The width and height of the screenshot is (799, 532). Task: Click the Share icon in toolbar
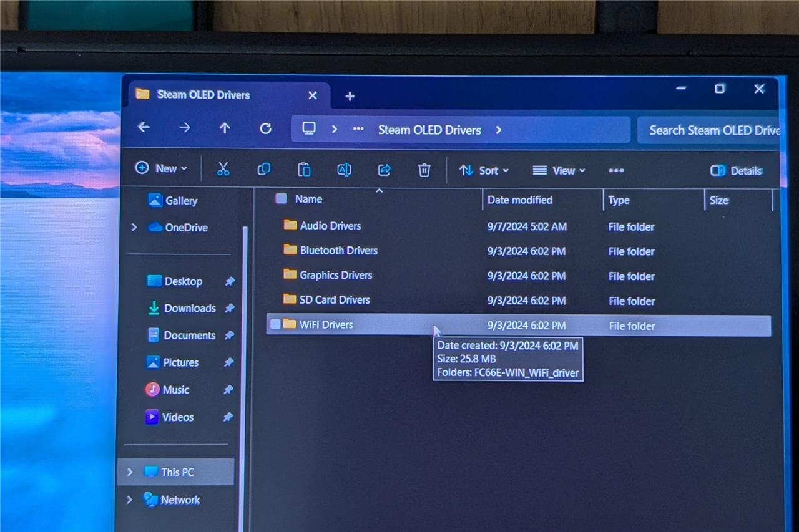385,170
